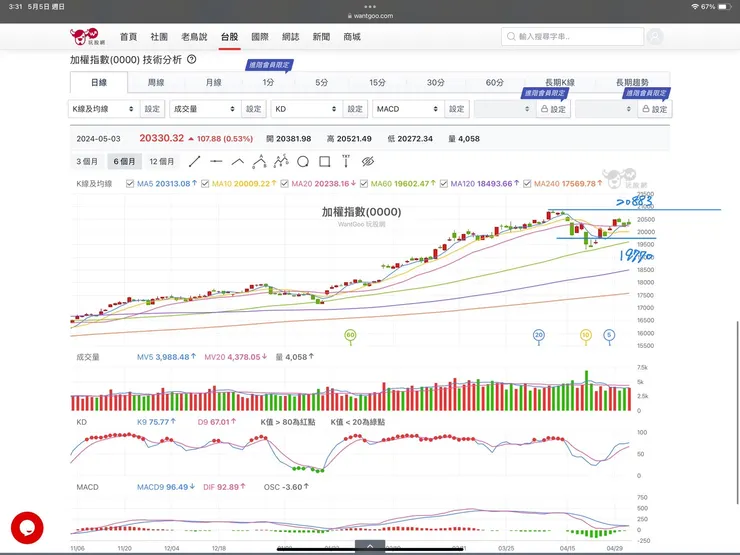Focus the 輸入搜尋字串 search field
The height and width of the screenshot is (555, 740).
tap(572, 36)
